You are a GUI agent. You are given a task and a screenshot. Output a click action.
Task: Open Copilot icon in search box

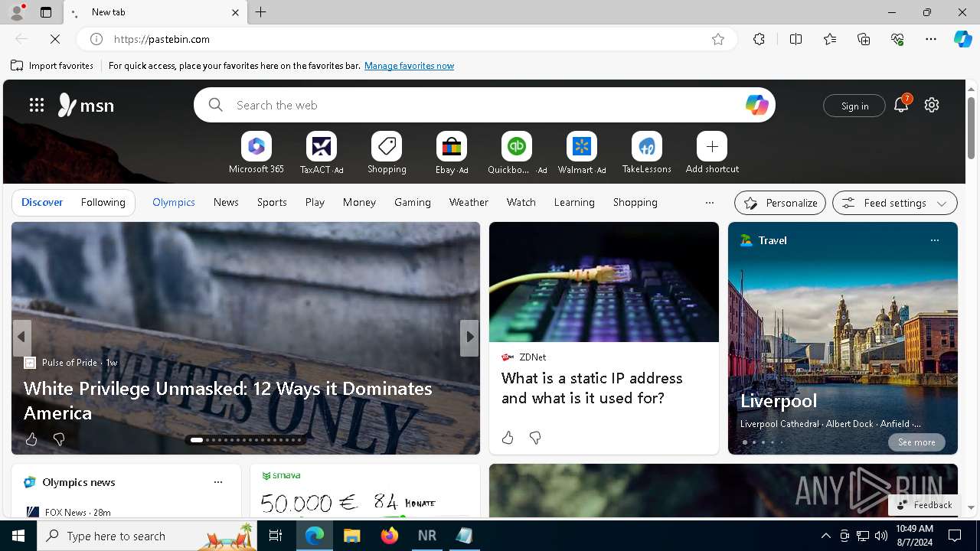pos(756,105)
